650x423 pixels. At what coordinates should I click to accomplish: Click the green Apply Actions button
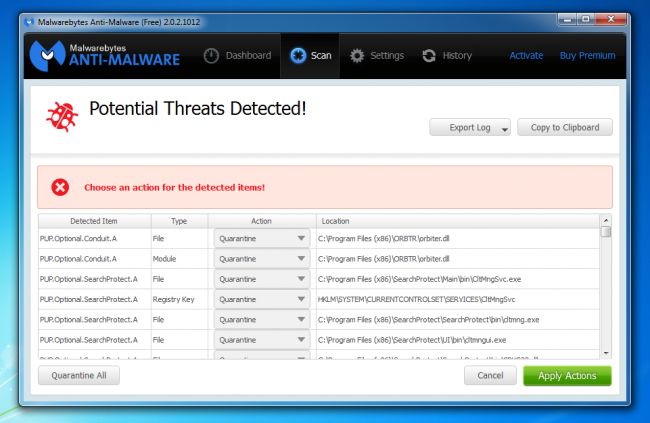point(567,376)
